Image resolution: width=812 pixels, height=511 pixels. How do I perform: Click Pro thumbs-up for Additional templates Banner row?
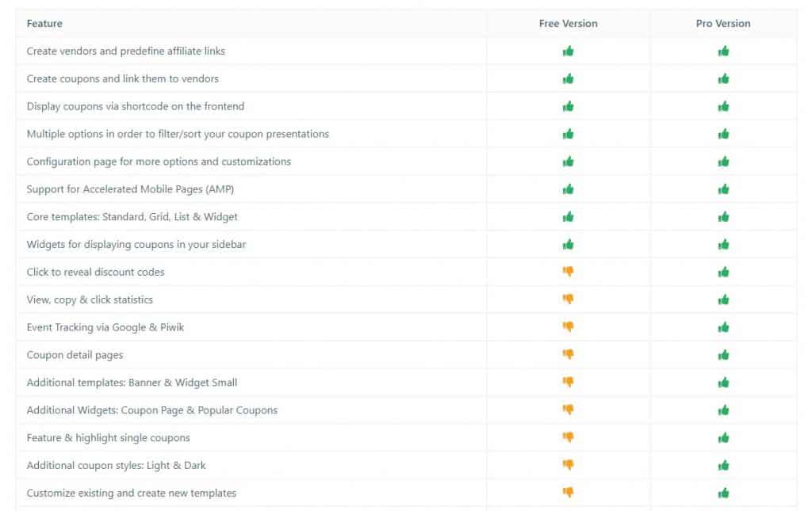pos(723,382)
